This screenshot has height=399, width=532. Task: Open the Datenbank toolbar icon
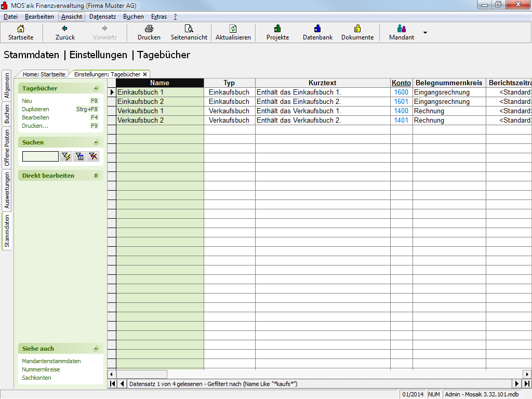coord(317,29)
